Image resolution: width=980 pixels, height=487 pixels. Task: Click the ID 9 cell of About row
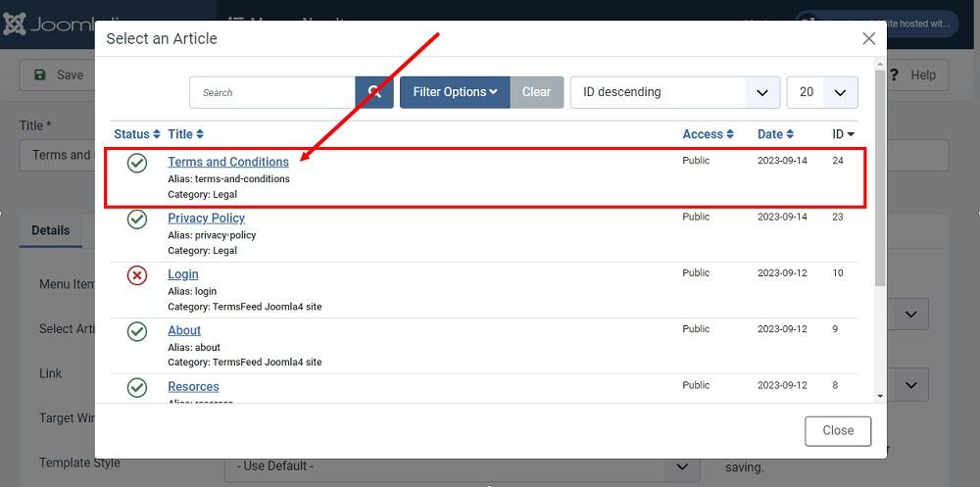point(835,329)
